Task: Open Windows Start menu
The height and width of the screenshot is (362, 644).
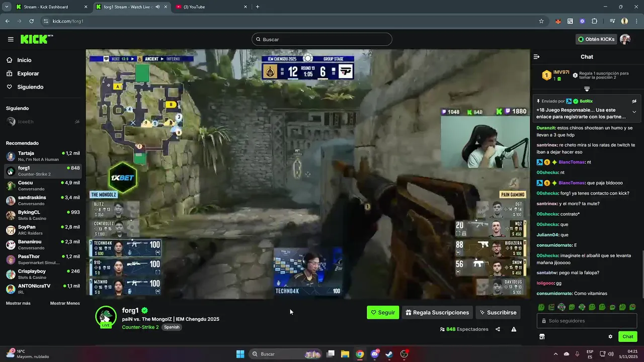Action: tap(240, 354)
